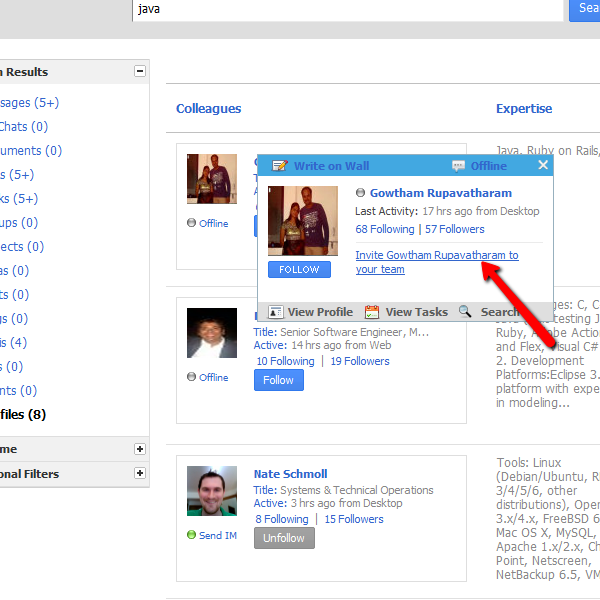Click Offline link under first colleague photo
The width and height of the screenshot is (600, 600).
pos(214,223)
